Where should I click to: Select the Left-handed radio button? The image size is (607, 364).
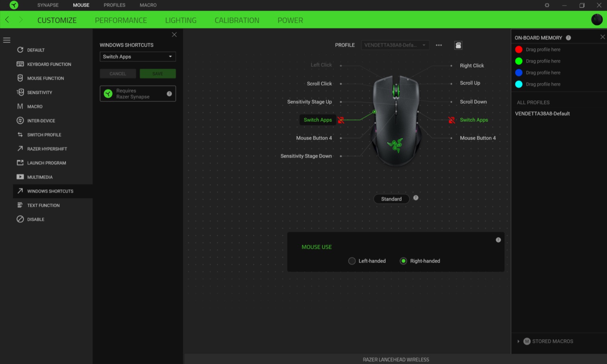coord(352,261)
